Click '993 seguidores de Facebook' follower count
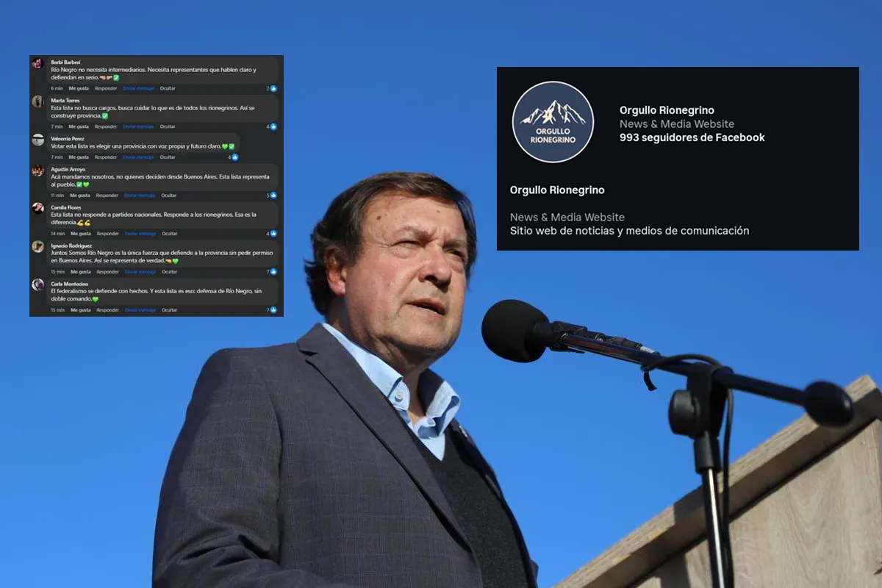Image resolution: width=882 pixels, height=588 pixels. click(x=692, y=137)
